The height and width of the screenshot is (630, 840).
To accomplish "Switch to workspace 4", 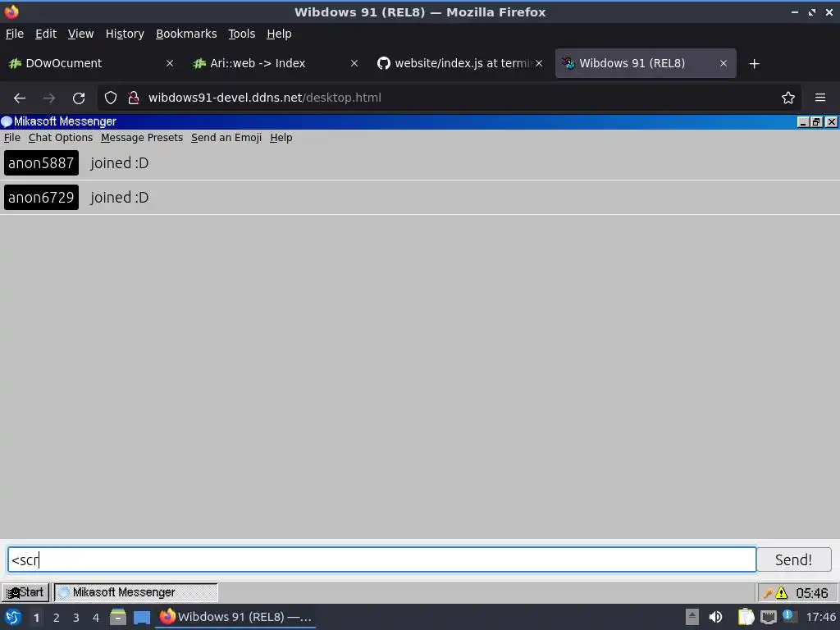I will point(96,618).
